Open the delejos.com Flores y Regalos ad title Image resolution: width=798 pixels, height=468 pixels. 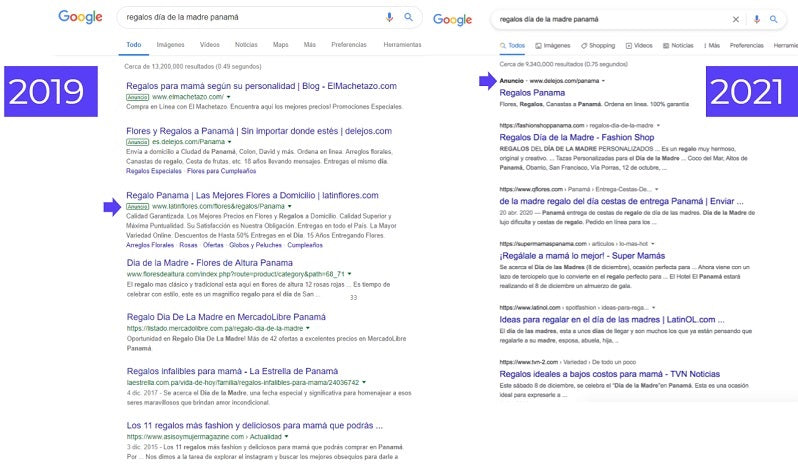click(x=259, y=131)
